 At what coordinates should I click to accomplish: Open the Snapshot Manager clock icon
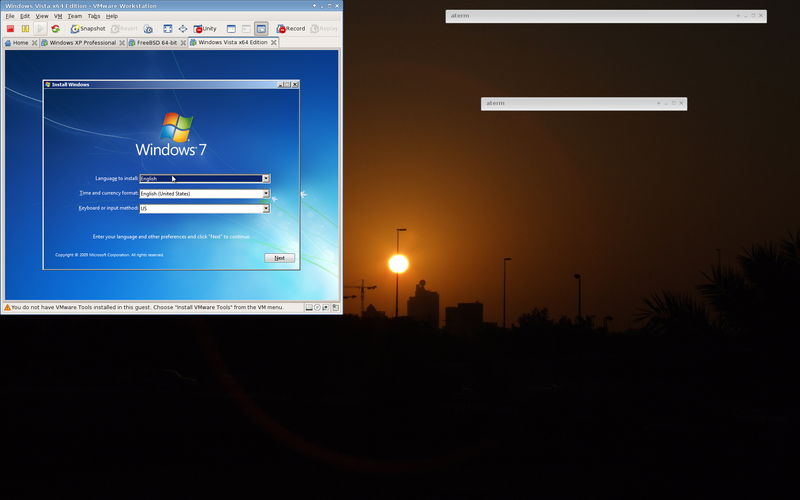coord(148,29)
